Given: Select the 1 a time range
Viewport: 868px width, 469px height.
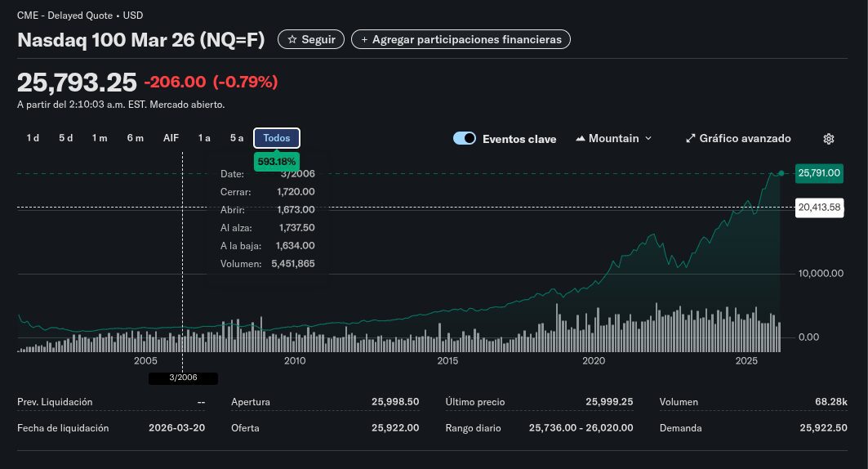Looking at the screenshot, I should 204,138.
